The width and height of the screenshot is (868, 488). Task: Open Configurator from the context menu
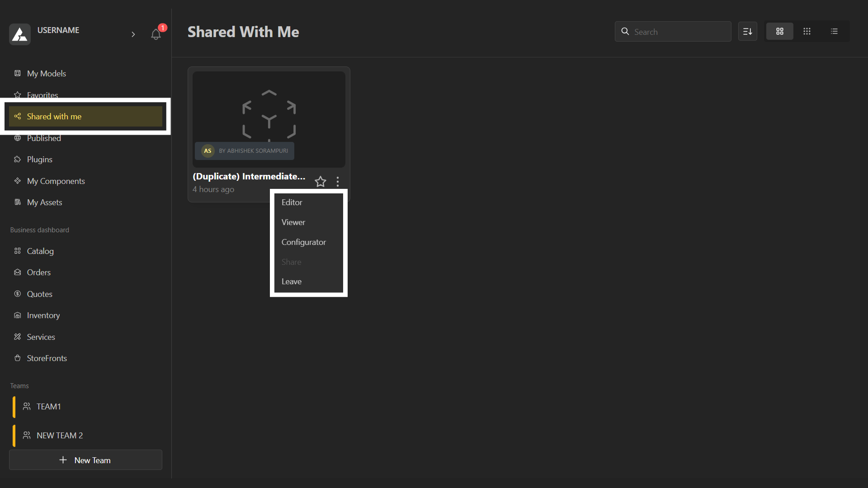(303, 242)
